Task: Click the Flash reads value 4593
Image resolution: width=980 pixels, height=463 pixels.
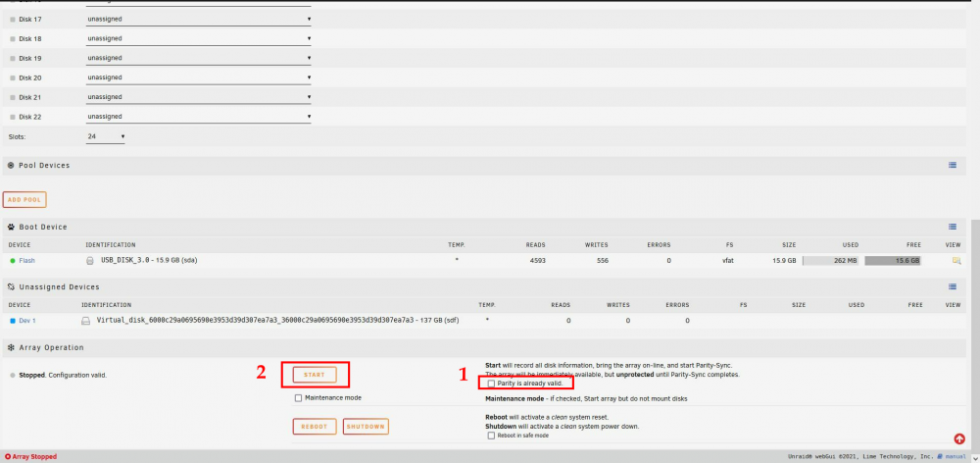Action: click(x=536, y=260)
